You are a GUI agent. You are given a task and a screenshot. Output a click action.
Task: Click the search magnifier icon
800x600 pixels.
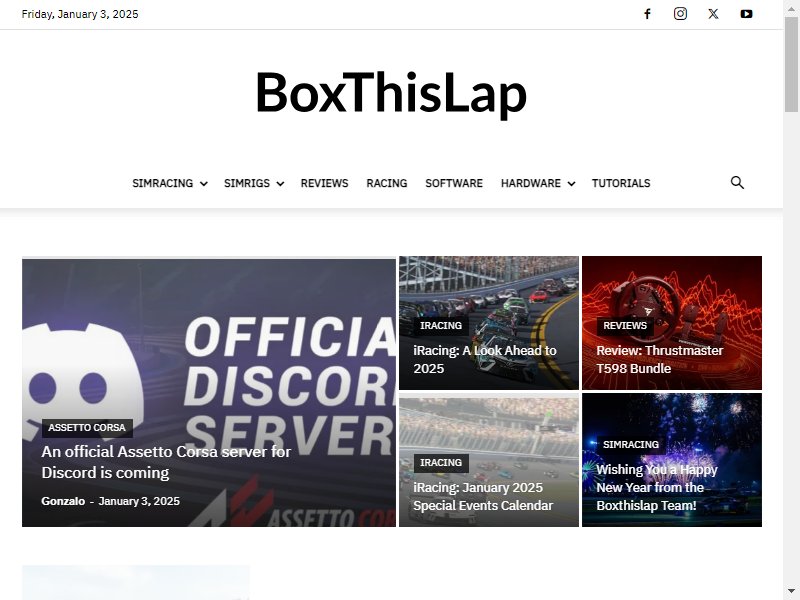[737, 183]
